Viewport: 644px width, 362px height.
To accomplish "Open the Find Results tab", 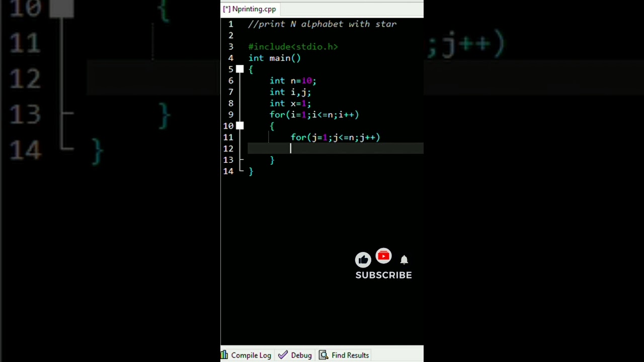I will (x=345, y=355).
